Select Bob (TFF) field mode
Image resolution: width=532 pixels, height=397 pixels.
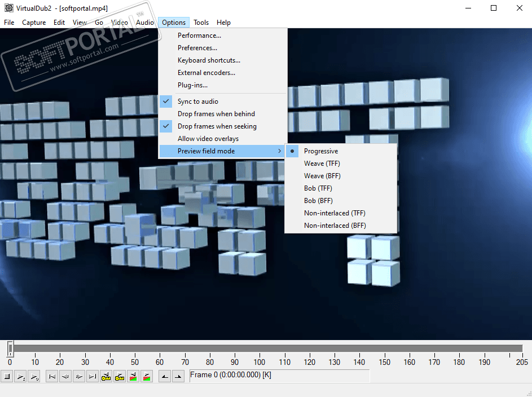[x=341, y=188]
